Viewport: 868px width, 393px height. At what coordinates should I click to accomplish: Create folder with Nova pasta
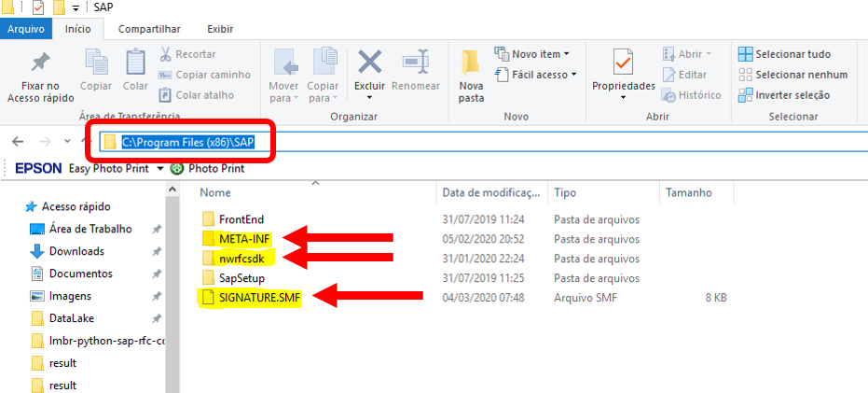point(472,76)
